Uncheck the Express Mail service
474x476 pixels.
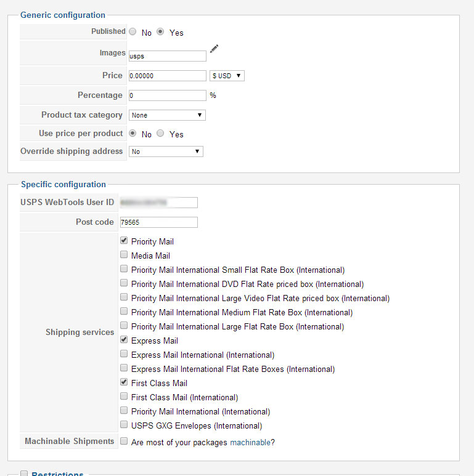[124, 340]
